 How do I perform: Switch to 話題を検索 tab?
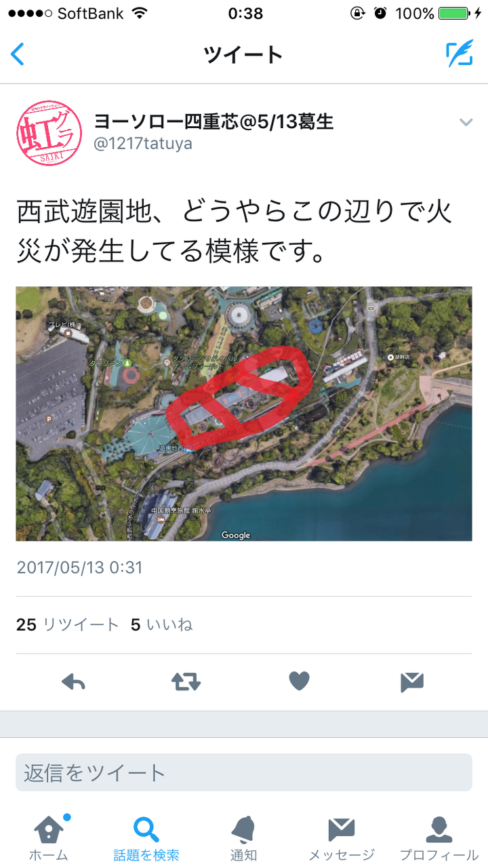click(146, 838)
